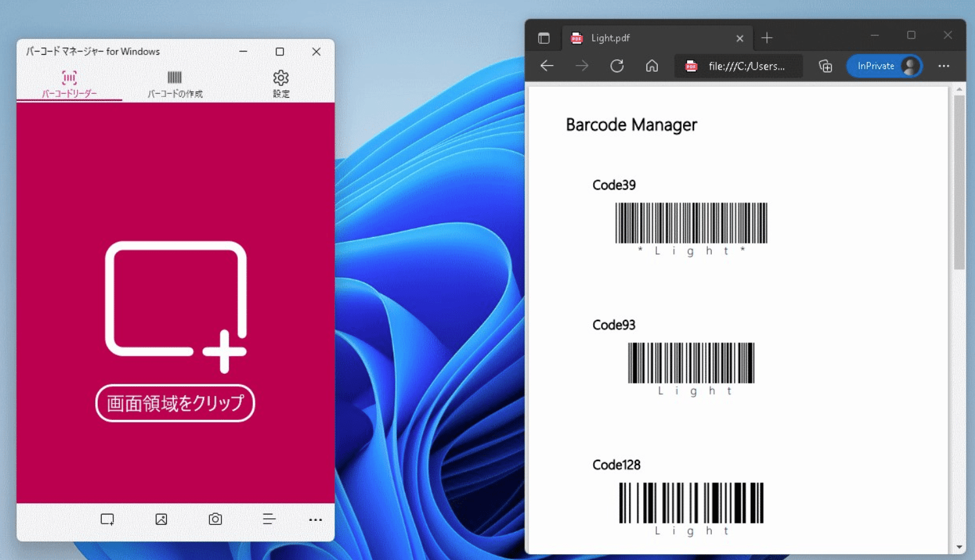Refresh the Light.pdf page

(617, 66)
